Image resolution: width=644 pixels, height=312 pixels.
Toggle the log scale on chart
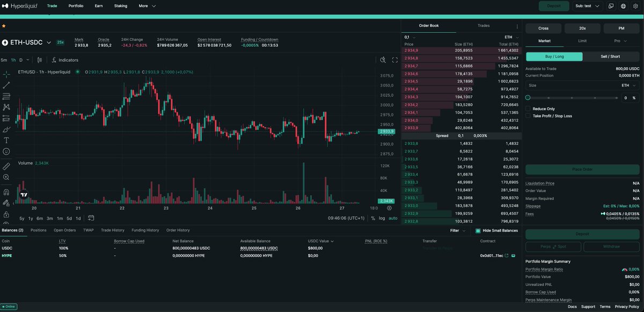click(382, 218)
